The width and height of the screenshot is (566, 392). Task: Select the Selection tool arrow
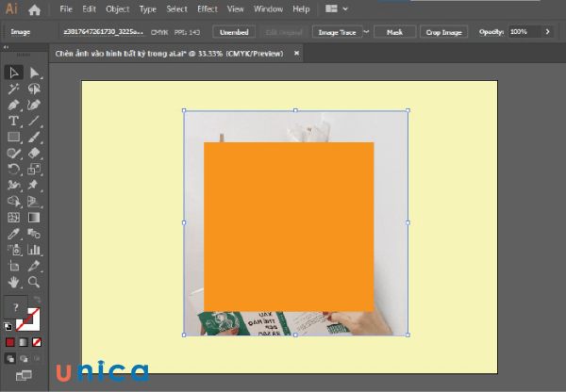point(14,73)
